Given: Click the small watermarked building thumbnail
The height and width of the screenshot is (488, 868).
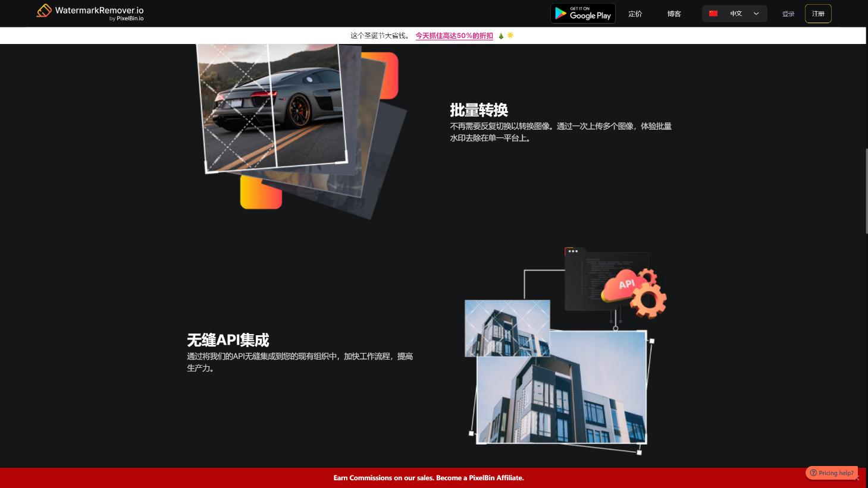Looking at the screenshot, I should point(507,328).
